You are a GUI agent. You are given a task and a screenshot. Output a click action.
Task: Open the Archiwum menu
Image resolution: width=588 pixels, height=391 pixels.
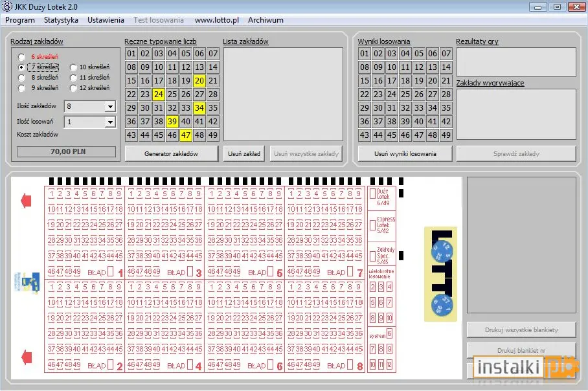[266, 20]
